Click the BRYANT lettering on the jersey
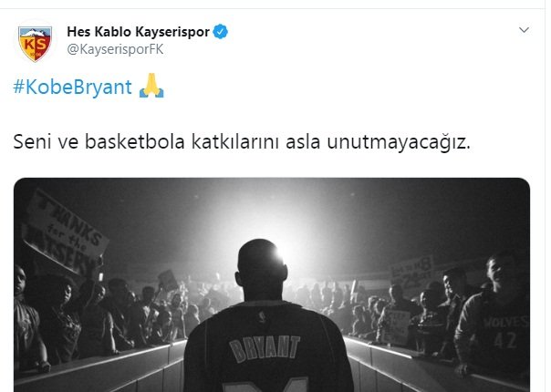This screenshot has width=551, height=392. (x=265, y=347)
